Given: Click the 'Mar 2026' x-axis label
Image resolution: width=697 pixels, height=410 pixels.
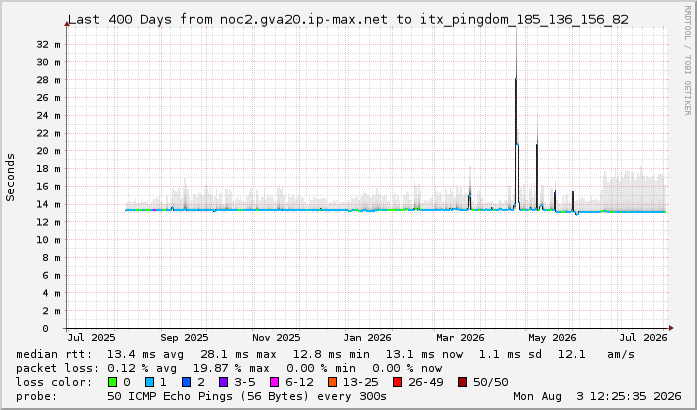Looking at the screenshot, I should tap(460, 338).
